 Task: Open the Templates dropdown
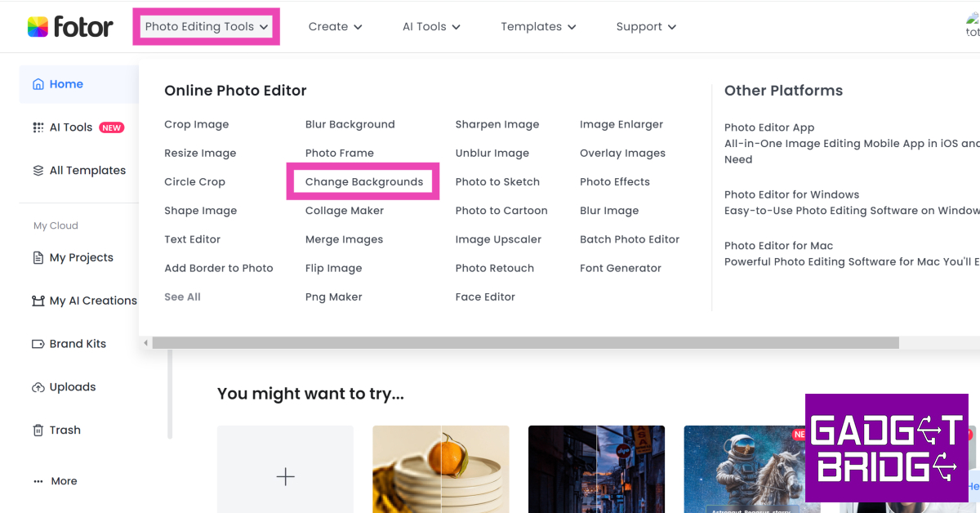tap(538, 27)
